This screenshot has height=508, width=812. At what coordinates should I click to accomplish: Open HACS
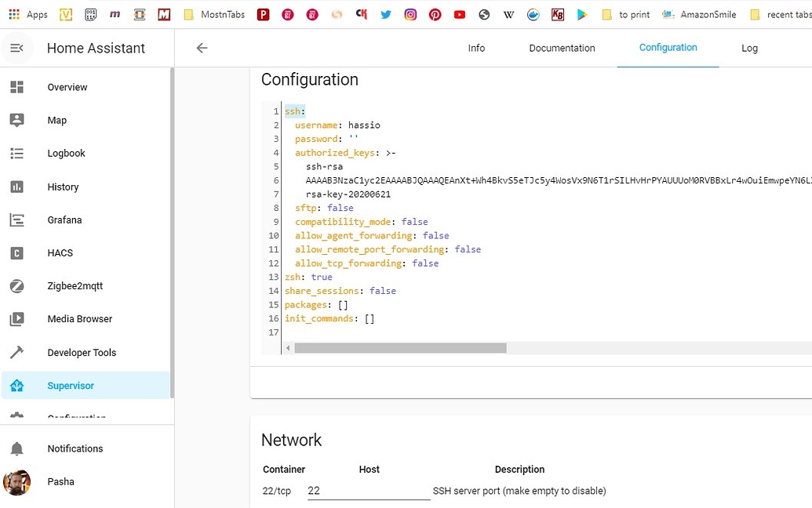(60, 252)
